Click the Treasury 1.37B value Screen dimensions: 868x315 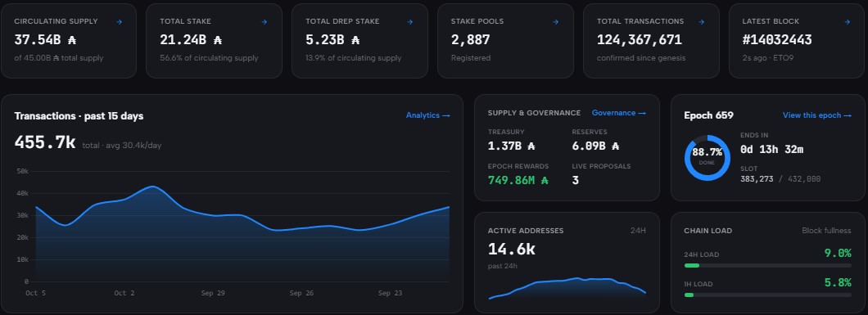point(512,146)
